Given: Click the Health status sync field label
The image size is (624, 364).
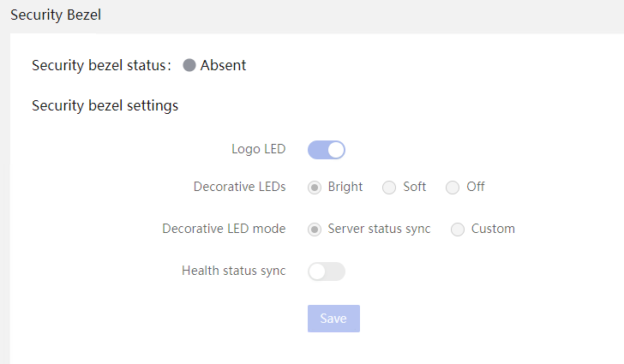Looking at the screenshot, I should (x=234, y=271).
